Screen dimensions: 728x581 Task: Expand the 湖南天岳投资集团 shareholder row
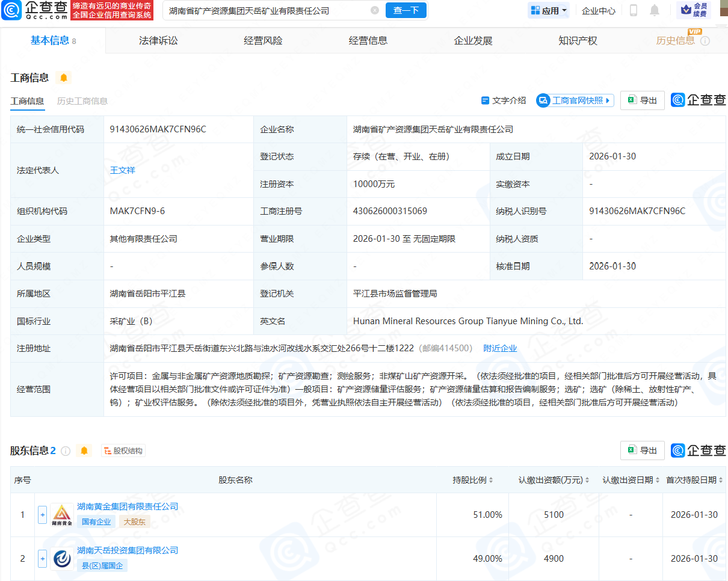[x=42, y=559]
